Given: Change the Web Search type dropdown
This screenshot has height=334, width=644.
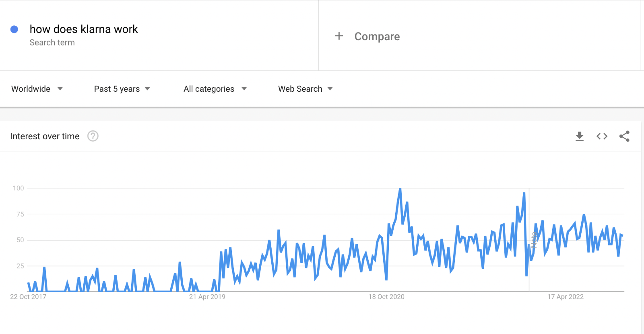Looking at the screenshot, I should (x=305, y=89).
